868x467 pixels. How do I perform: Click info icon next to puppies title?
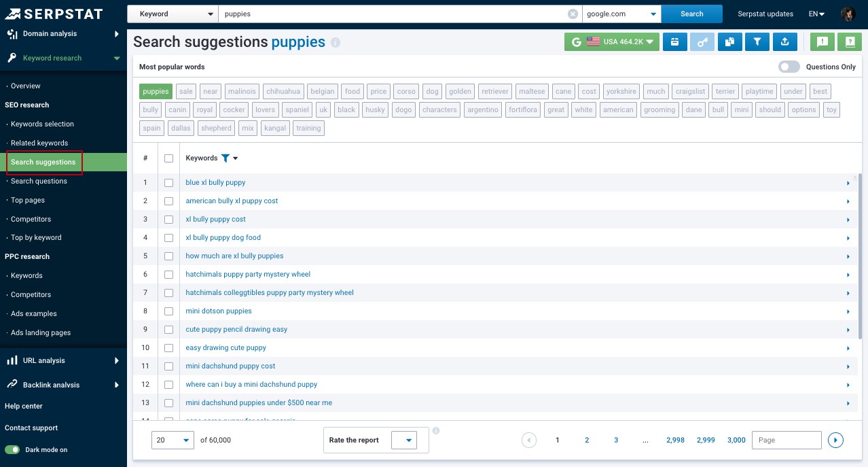pyautogui.click(x=336, y=42)
